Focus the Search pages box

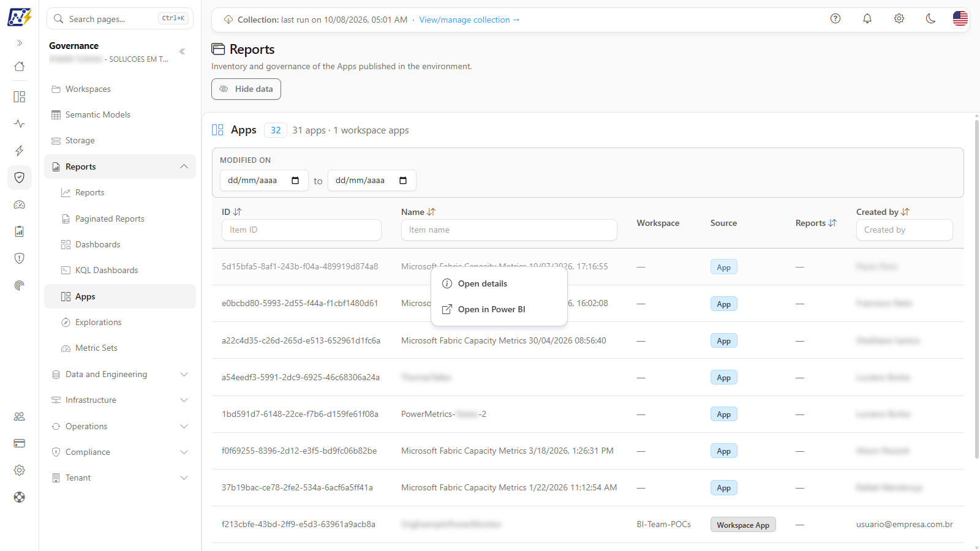pos(120,18)
